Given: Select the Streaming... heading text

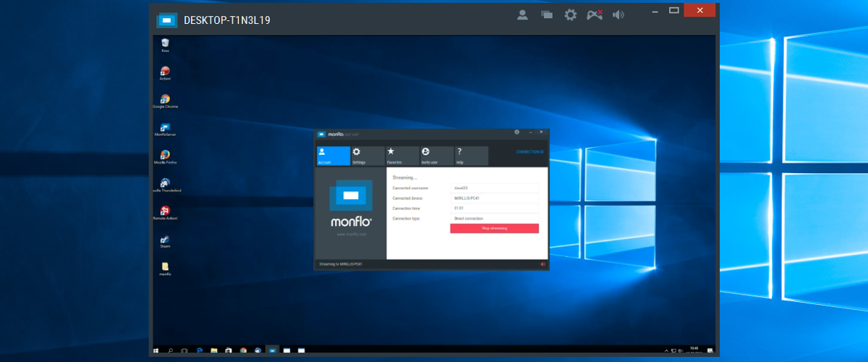Looking at the screenshot, I should tap(404, 177).
